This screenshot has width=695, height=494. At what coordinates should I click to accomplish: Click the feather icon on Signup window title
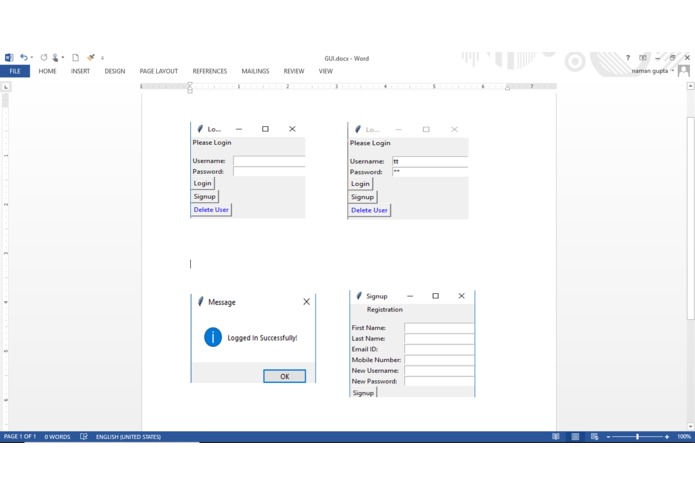click(x=359, y=296)
